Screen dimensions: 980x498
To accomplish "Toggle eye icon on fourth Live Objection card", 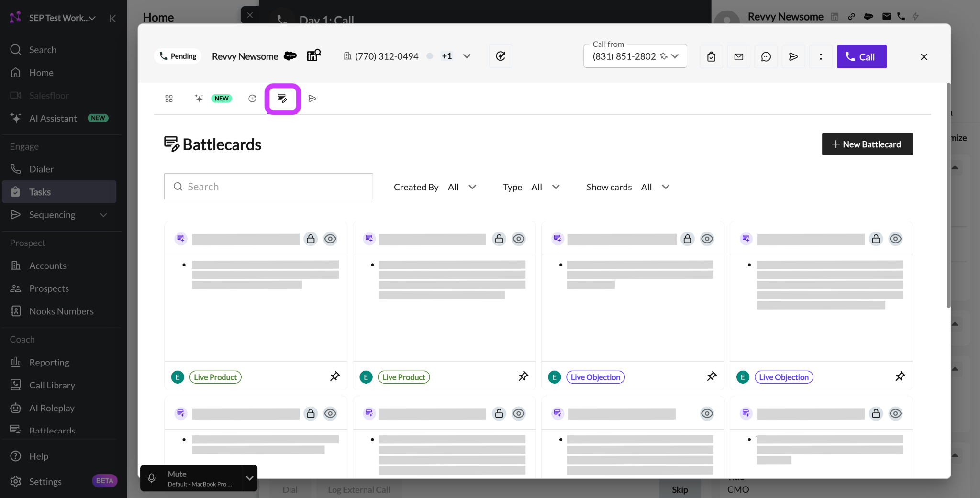I will (895, 239).
